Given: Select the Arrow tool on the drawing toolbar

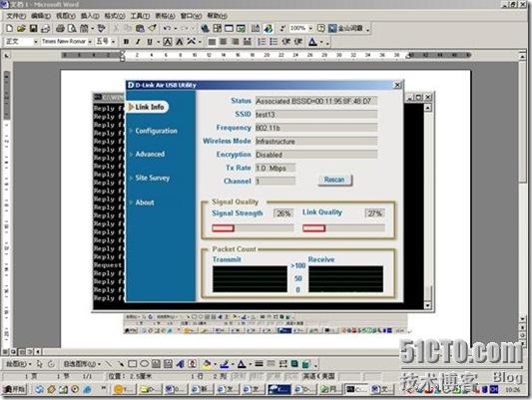Looking at the screenshot, I should 121,364.
